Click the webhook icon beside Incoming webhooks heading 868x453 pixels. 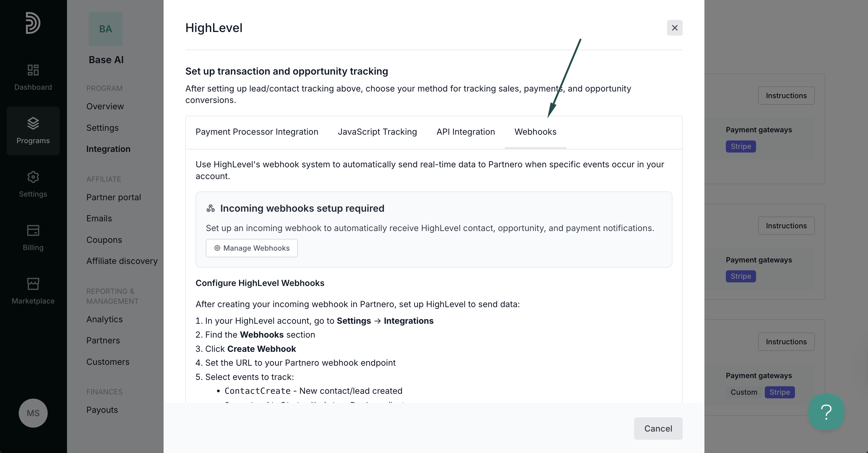(211, 208)
